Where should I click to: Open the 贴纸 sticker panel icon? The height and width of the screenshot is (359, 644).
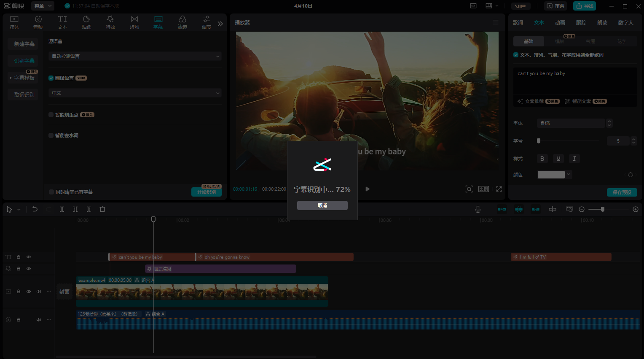(86, 22)
